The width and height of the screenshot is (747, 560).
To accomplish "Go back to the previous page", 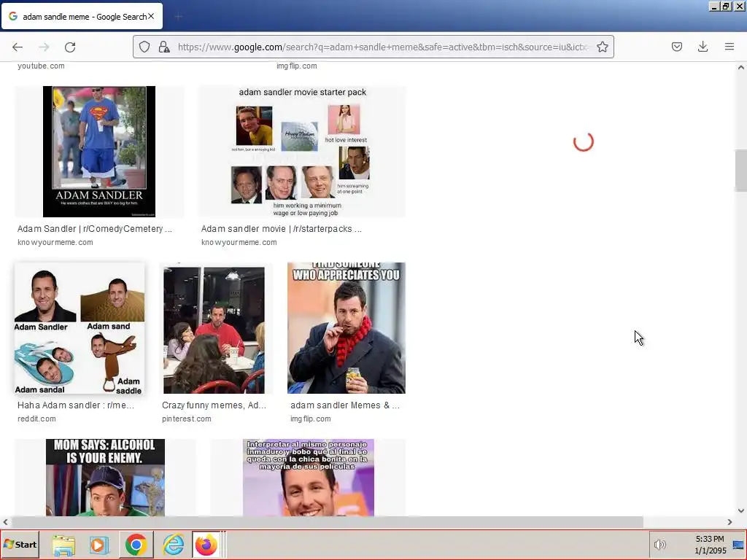I will pyautogui.click(x=18, y=47).
